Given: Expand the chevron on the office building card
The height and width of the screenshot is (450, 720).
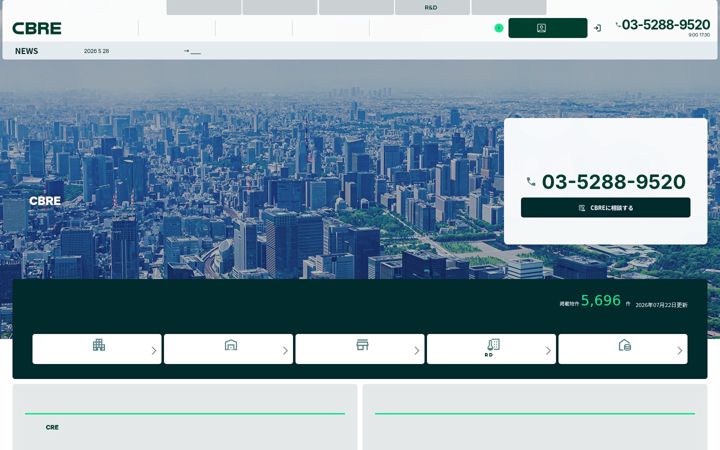Looking at the screenshot, I should [154, 350].
